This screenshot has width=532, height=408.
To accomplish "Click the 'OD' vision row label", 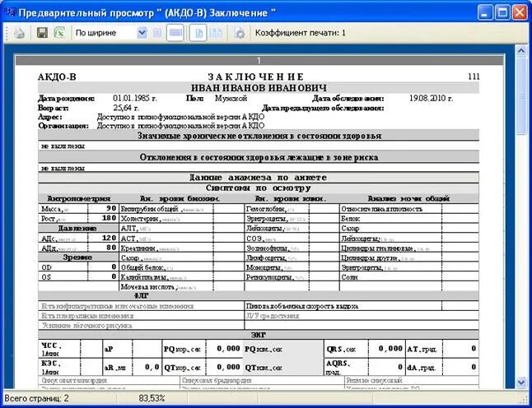I will [46, 267].
